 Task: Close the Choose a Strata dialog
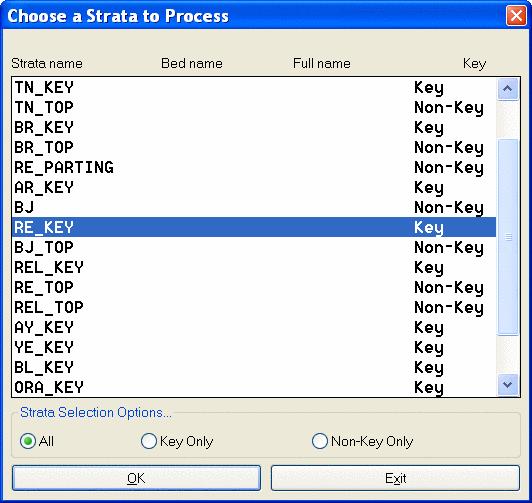coord(516,15)
